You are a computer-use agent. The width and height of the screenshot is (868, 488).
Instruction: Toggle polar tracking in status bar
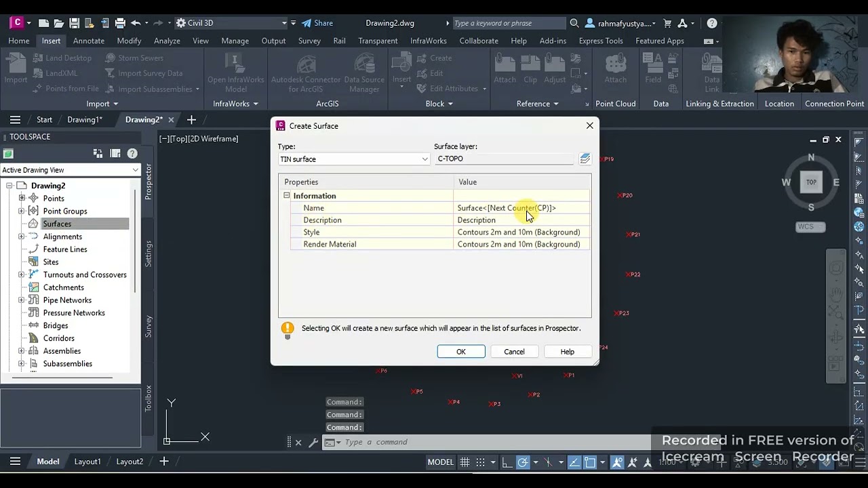point(523,462)
